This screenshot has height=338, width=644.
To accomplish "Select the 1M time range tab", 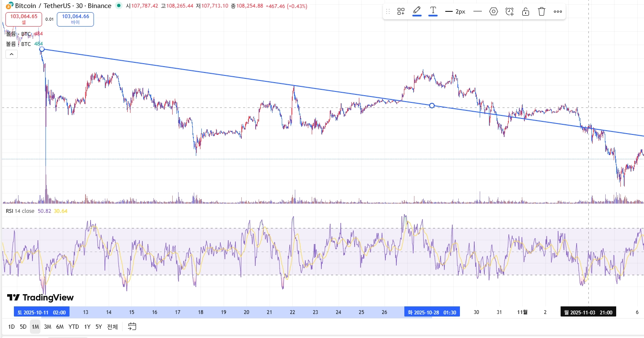I will click(x=35, y=327).
